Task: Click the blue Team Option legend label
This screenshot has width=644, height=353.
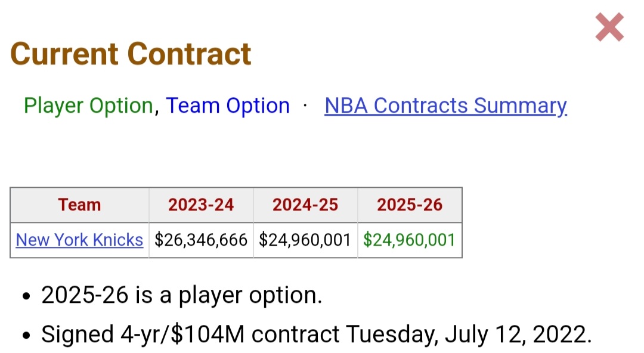Action: pyautogui.click(x=228, y=106)
